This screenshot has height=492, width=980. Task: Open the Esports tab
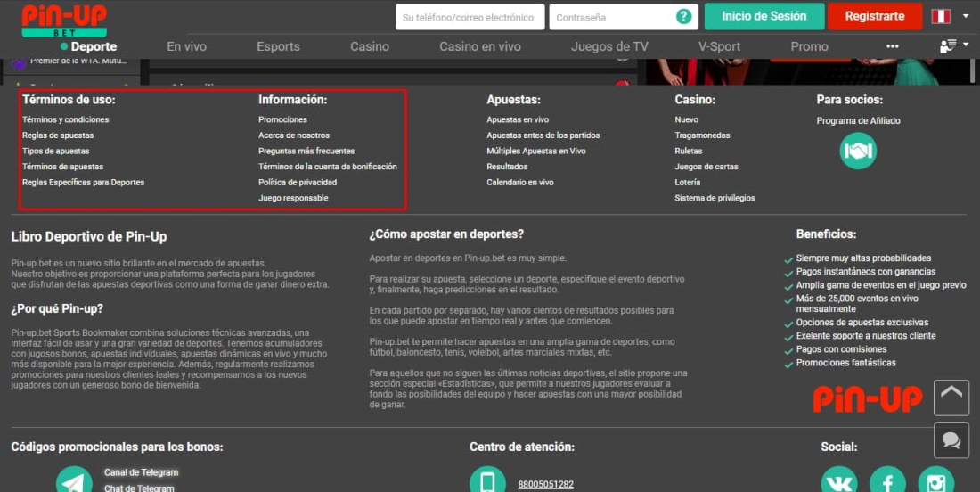click(x=278, y=46)
